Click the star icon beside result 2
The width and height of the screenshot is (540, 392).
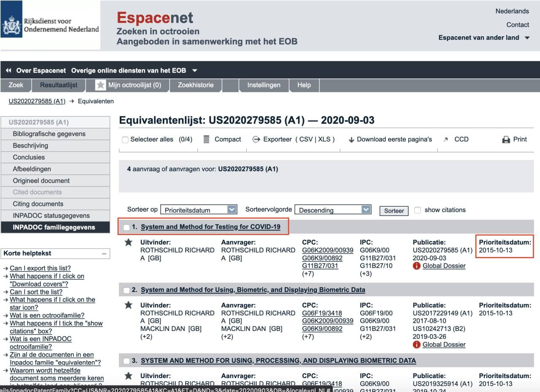(129, 305)
